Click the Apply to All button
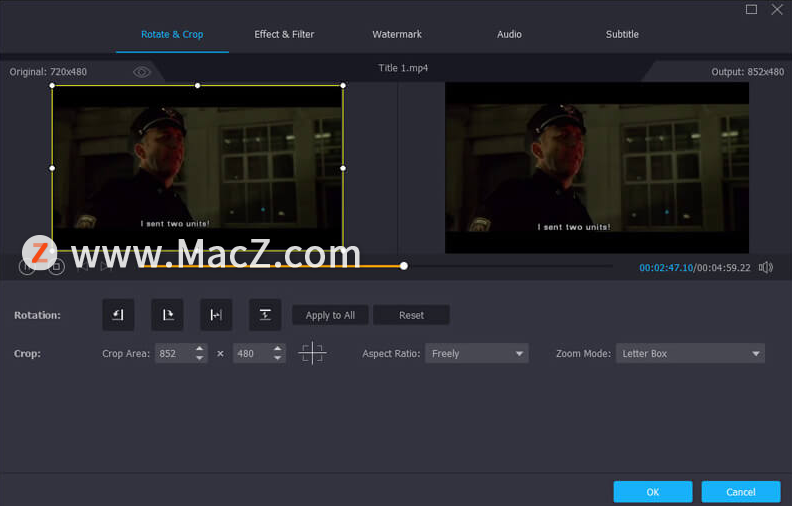This screenshot has height=506, width=792. pos(330,315)
